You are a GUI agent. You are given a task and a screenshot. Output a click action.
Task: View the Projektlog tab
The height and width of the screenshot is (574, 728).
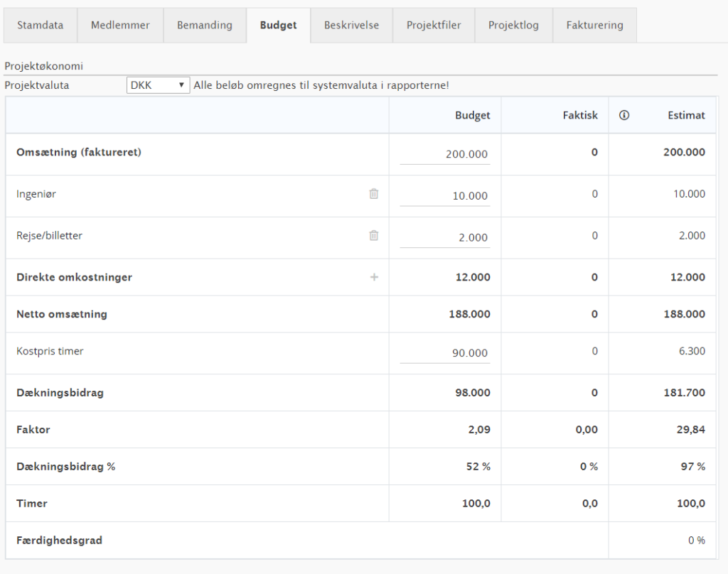pos(513,26)
